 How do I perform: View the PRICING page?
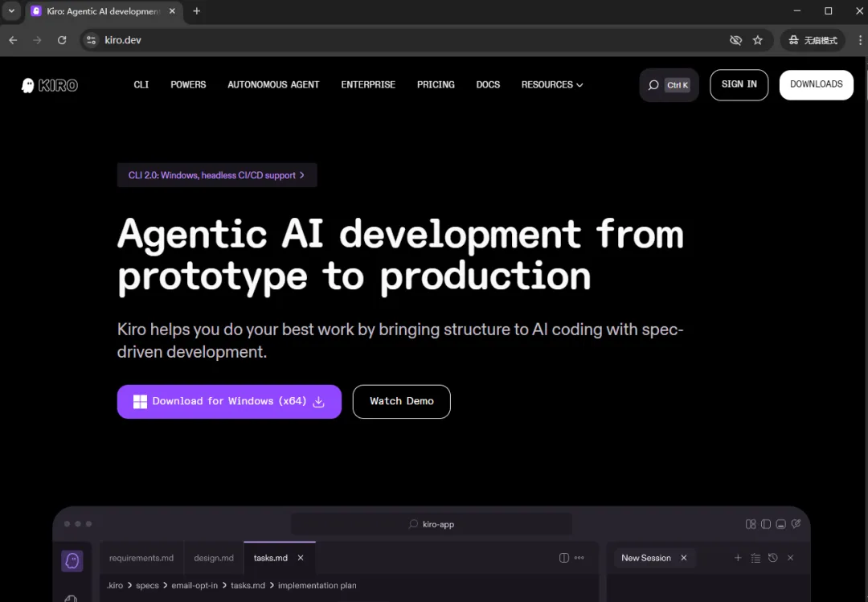pos(436,84)
